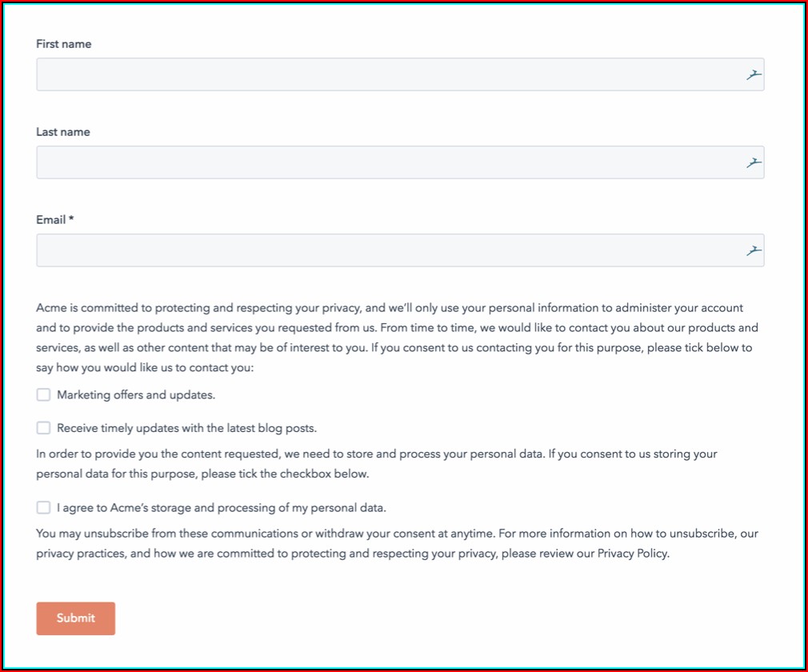
Task: Click the "I agree to Acme's storage" label
Action: click(222, 507)
